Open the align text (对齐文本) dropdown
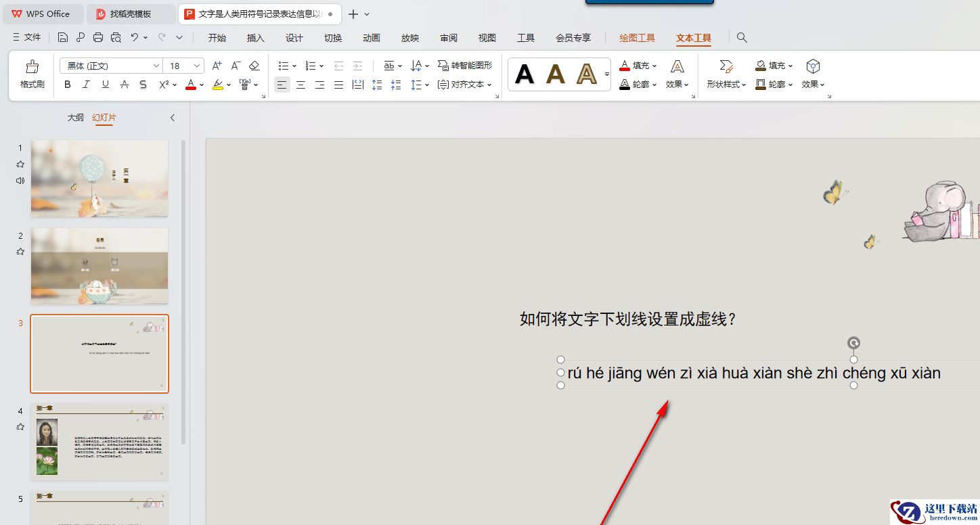The image size is (980, 525). click(x=464, y=85)
